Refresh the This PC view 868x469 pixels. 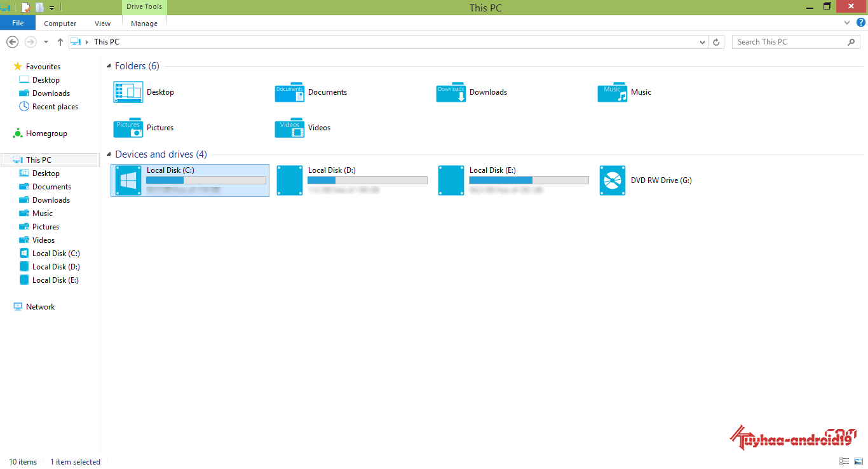(717, 42)
